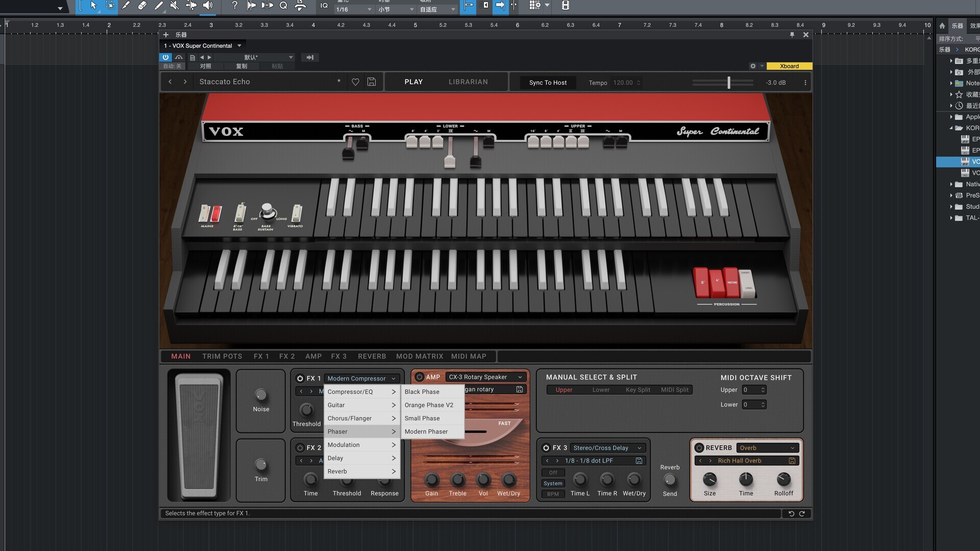Switch to the MOD MATRIX tab

[420, 356]
